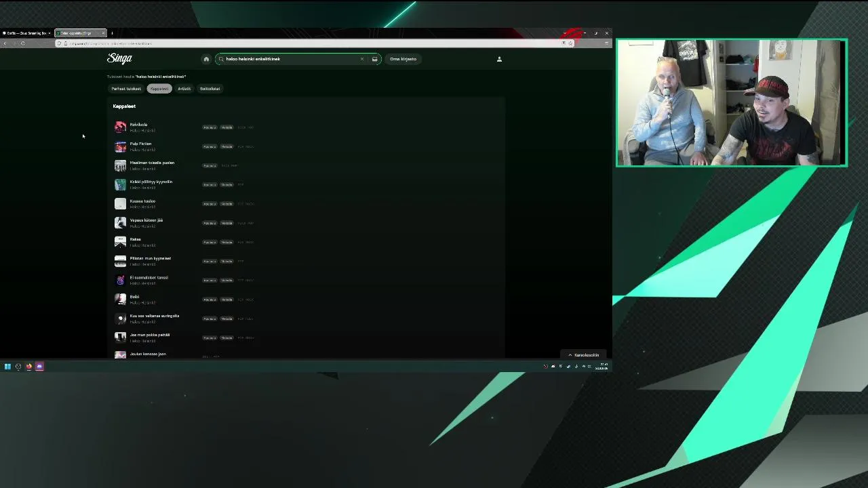Expand the Karaokesoitin player bar
The image size is (868, 488).
(x=584, y=355)
